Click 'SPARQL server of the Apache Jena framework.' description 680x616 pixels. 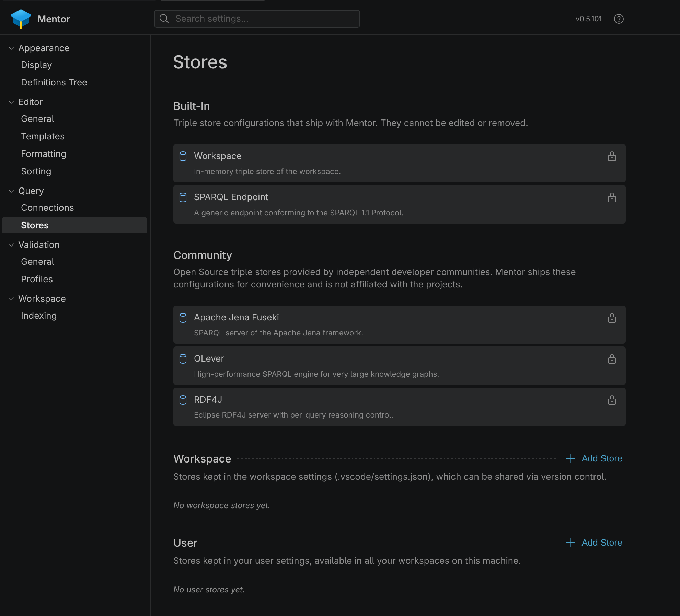[x=278, y=333]
